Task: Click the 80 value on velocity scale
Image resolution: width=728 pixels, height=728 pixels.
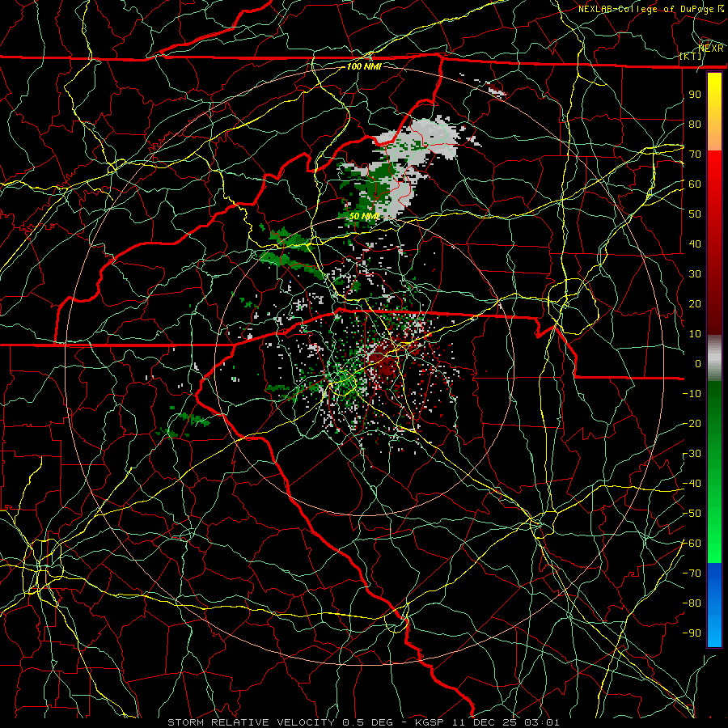Action: (695, 124)
